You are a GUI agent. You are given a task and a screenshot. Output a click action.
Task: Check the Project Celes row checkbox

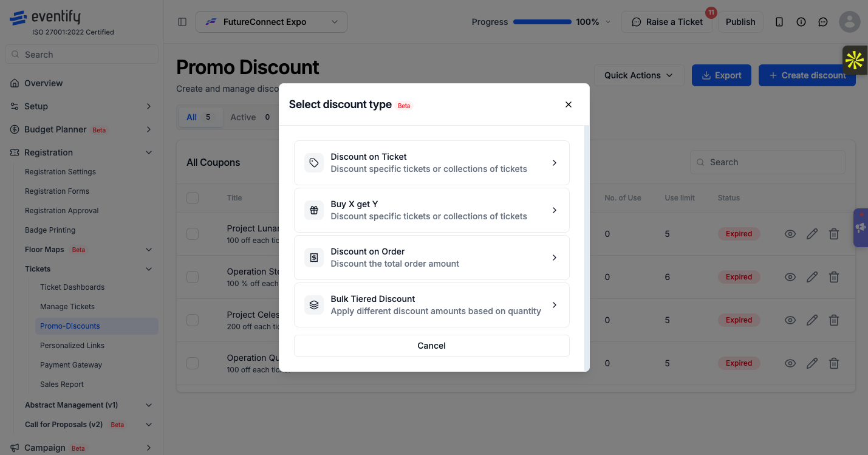pyautogui.click(x=193, y=320)
